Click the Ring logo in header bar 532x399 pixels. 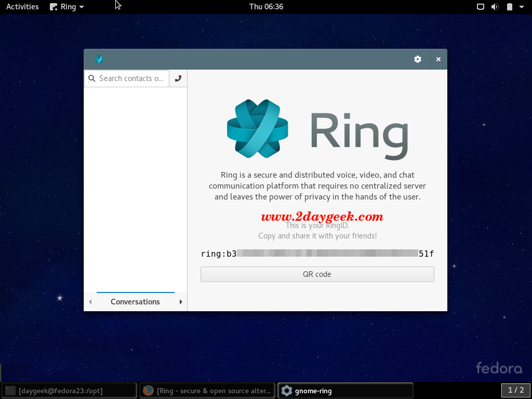pyautogui.click(x=99, y=59)
